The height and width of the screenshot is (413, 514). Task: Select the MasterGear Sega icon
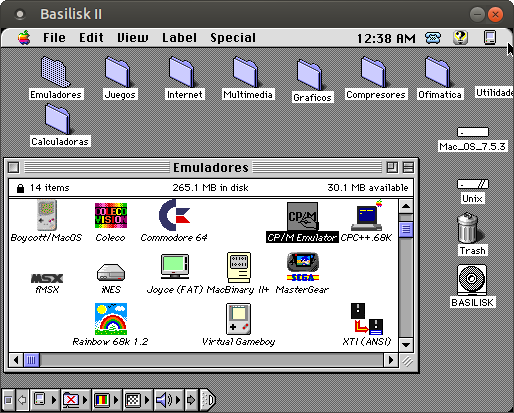pyautogui.click(x=303, y=267)
